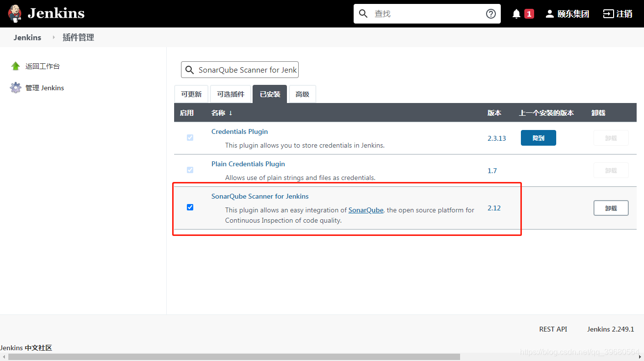The image size is (644, 361).
Task: Switch to 可选插件 tab
Action: 231,94
